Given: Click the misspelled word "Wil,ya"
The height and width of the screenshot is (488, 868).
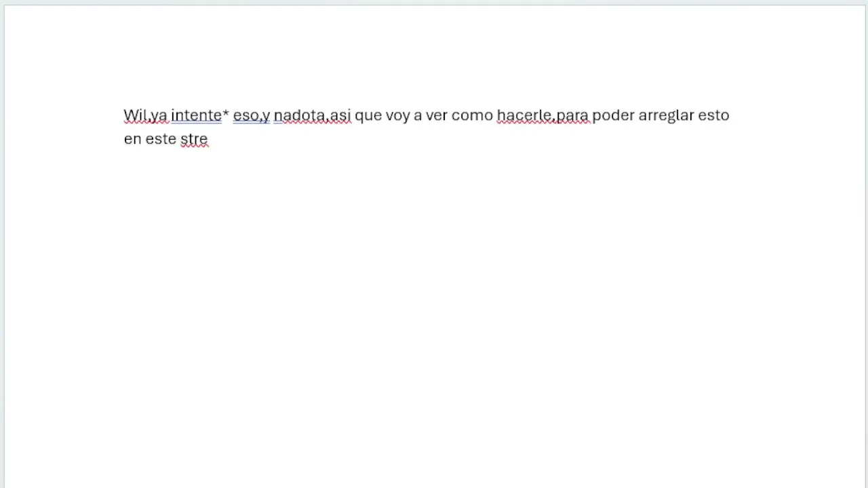Looking at the screenshot, I should pos(145,116).
